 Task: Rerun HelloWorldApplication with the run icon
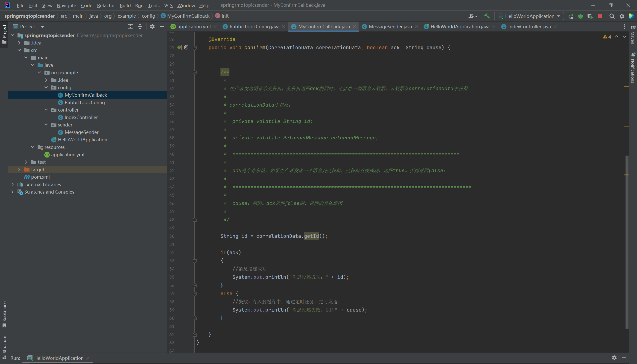[x=571, y=16]
